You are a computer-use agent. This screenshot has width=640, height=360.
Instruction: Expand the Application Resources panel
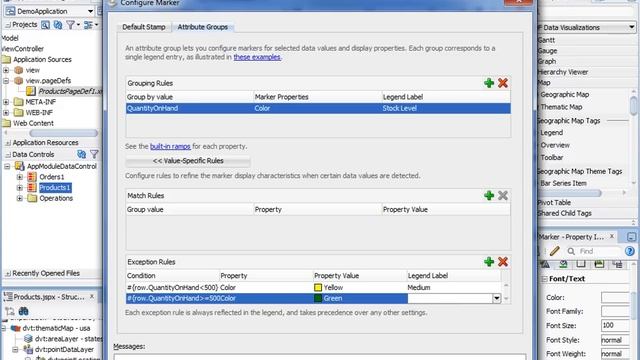[x=8, y=143]
